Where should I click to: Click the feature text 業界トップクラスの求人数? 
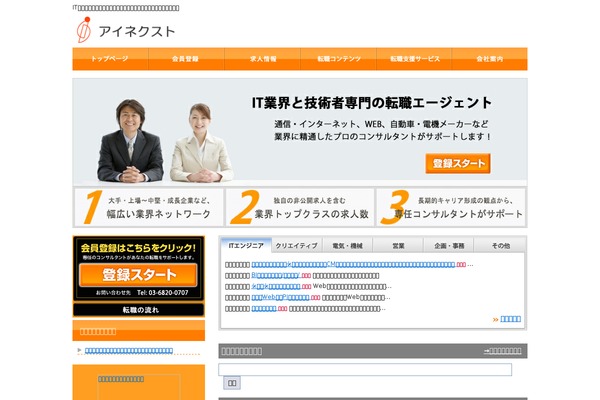[311, 214]
